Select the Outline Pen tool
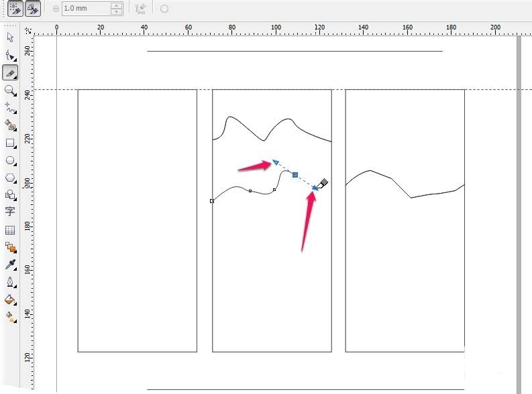 (10, 282)
